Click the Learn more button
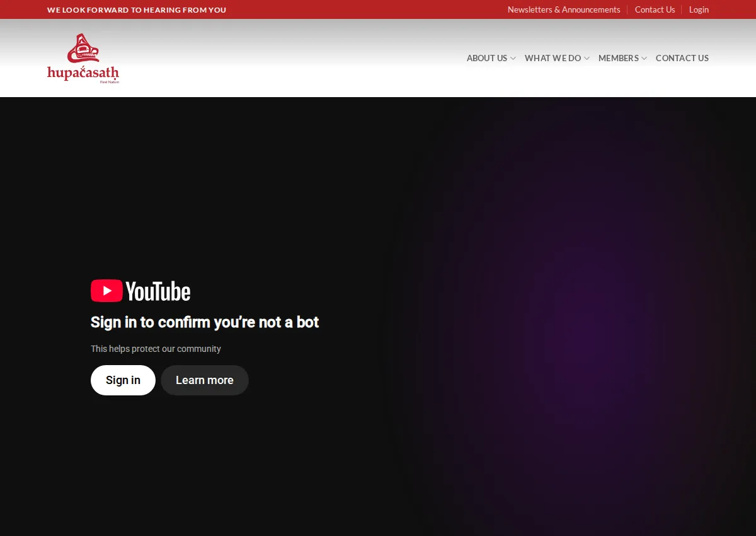756x536 pixels. [205, 380]
